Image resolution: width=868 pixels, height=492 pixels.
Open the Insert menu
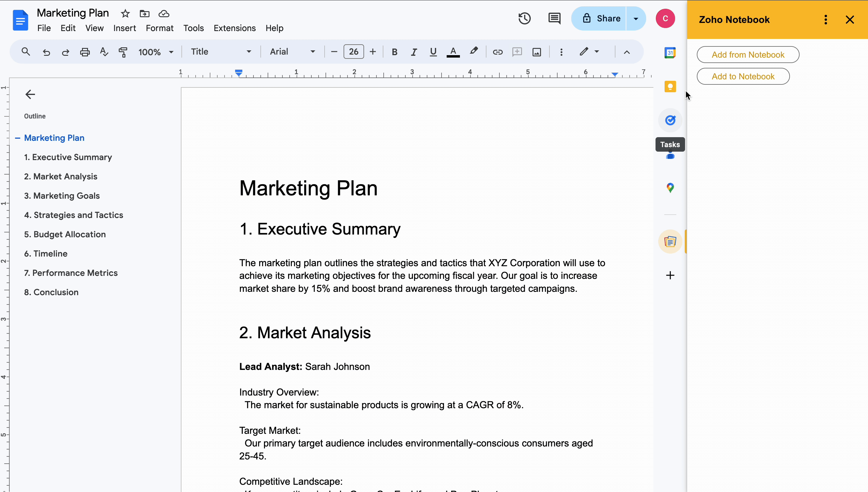124,28
